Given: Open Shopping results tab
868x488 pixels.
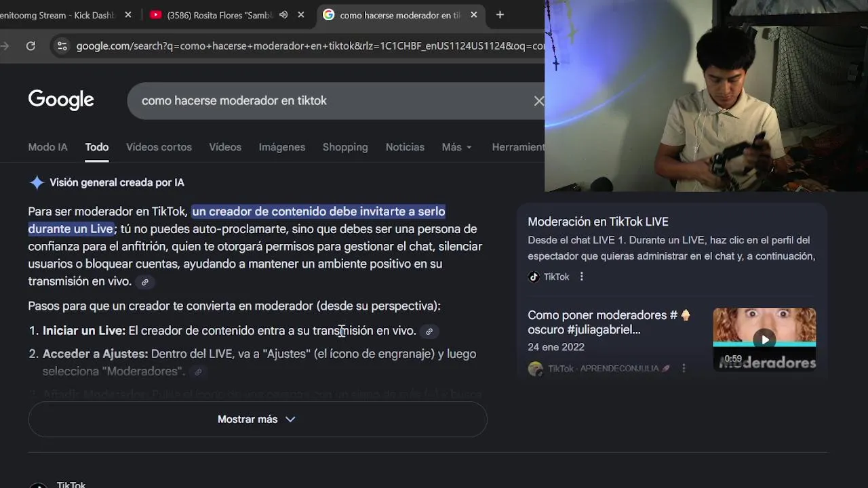Looking at the screenshot, I should click(x=345, y=147).
